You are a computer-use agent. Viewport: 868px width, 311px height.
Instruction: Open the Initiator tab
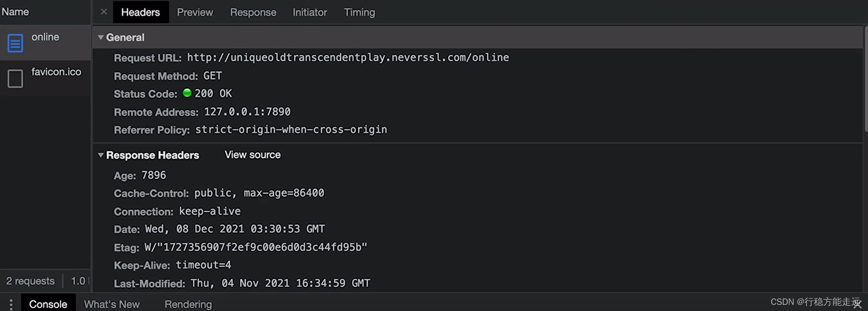(309, 12)
